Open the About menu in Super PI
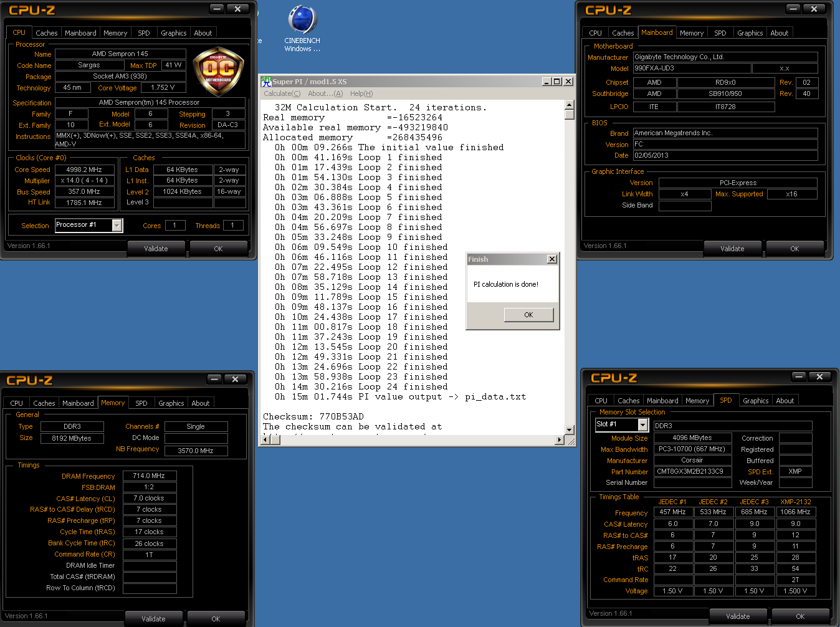 [x=325, y=93]
